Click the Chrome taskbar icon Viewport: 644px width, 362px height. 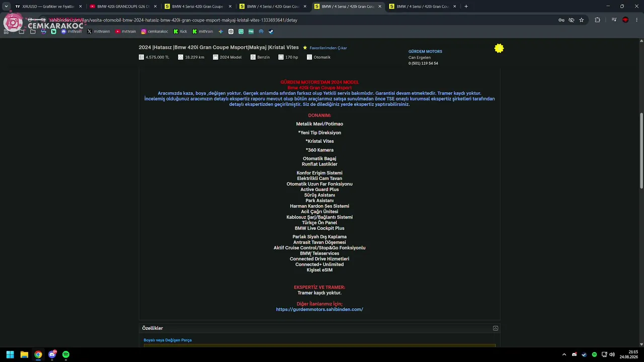[x=38, y=354]
